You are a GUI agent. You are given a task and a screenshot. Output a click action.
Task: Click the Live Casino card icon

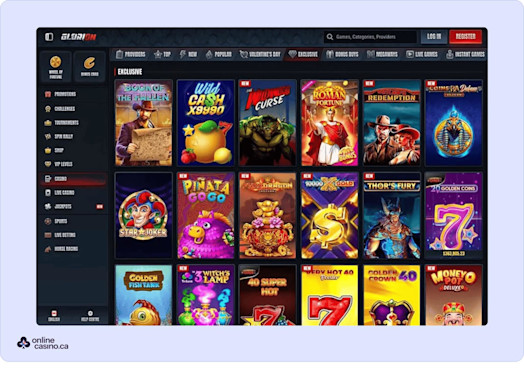48,193
